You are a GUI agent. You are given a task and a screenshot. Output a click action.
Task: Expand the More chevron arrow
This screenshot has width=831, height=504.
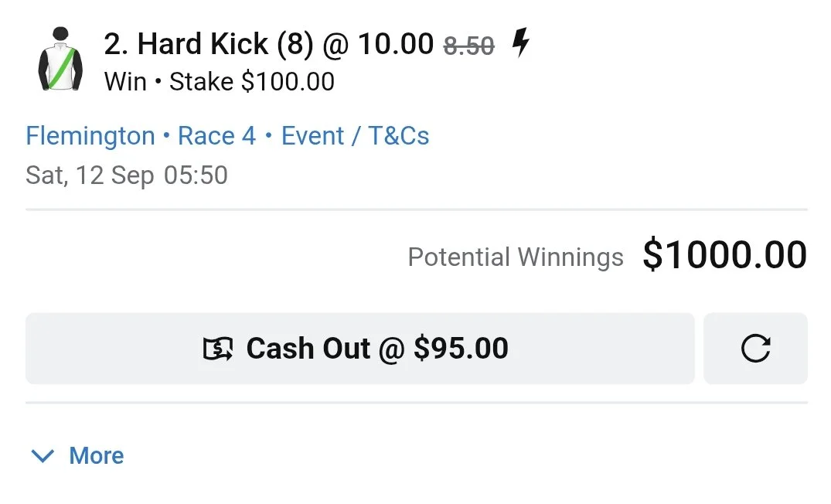click(x=43, y=456)
